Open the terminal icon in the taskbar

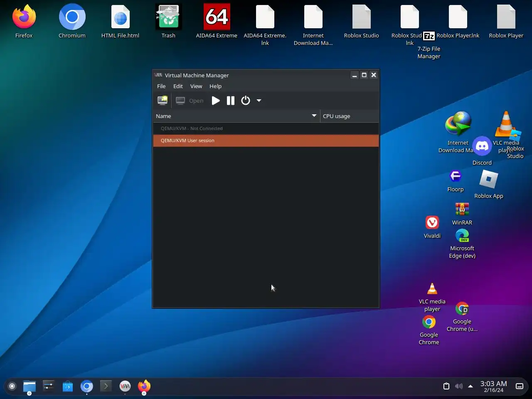click(106, 386)
